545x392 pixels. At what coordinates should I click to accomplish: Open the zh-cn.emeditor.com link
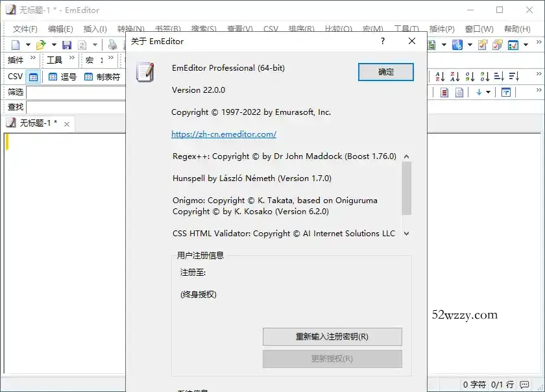click(x=224, y=134)
